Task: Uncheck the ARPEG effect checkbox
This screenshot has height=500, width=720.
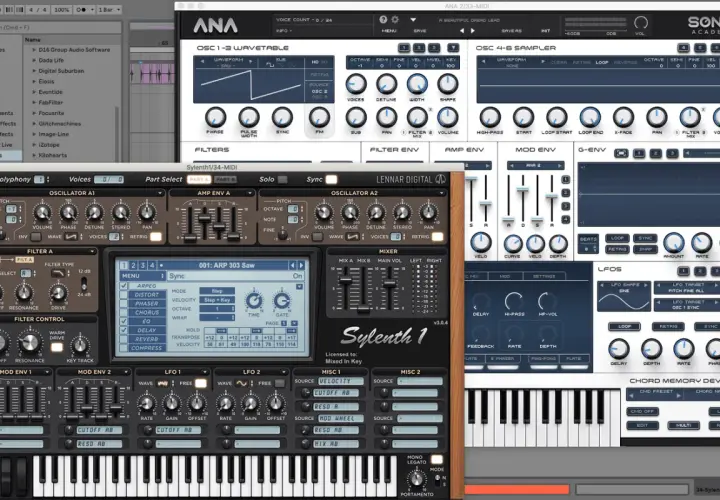Action: (x=124, y=286)
